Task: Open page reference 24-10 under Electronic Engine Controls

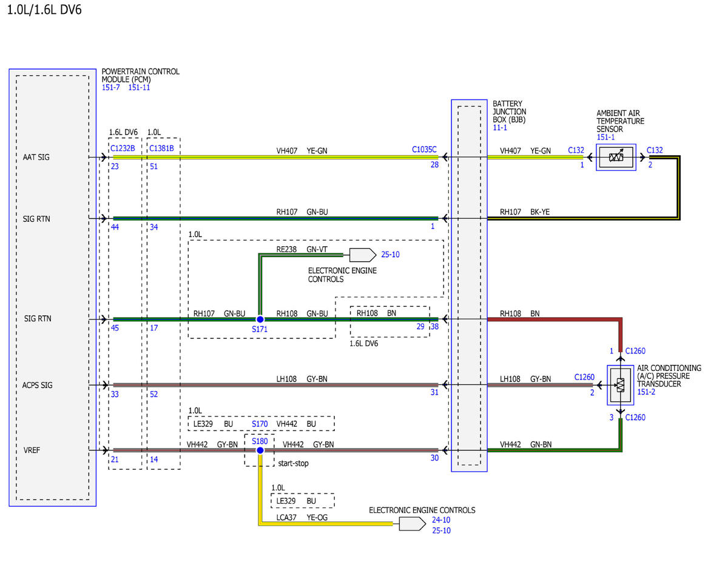Action: click(440, 520)
